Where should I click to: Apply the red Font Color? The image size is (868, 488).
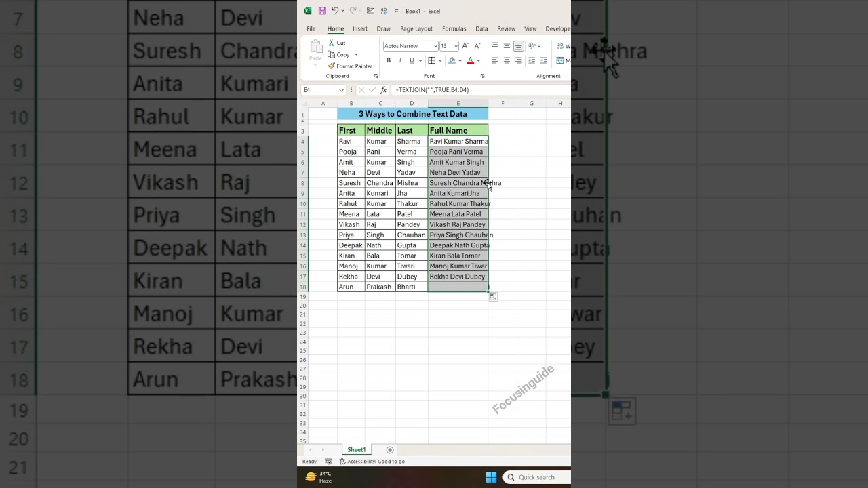(470, 60)
